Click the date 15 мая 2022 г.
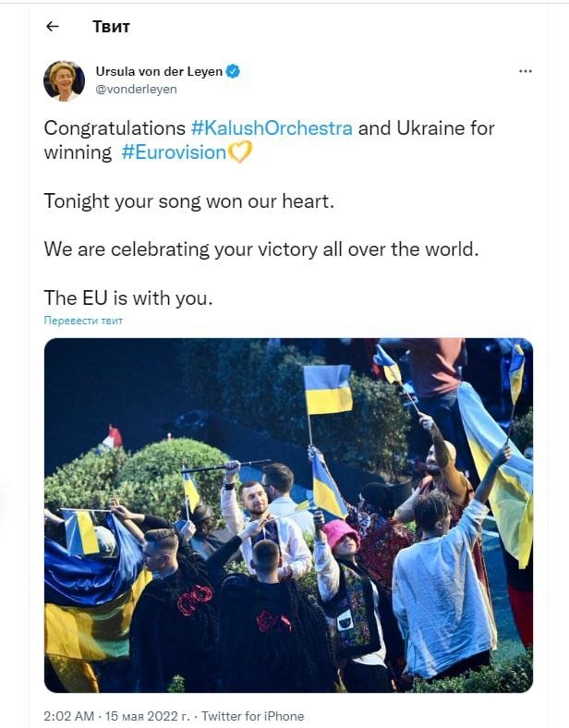The image size is (569, 728). pos(147,716)
